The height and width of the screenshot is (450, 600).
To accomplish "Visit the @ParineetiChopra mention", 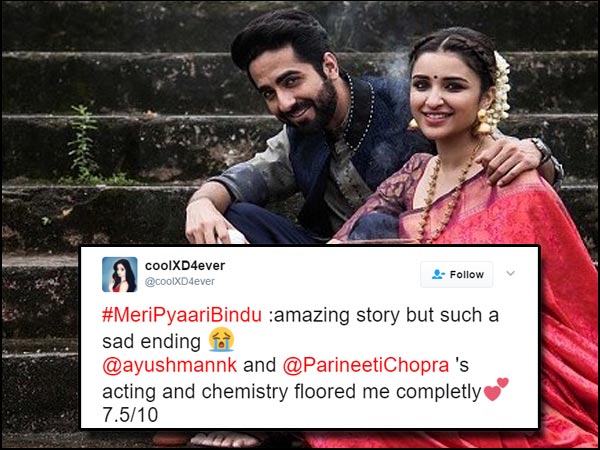I will click(x=366, y=366).
